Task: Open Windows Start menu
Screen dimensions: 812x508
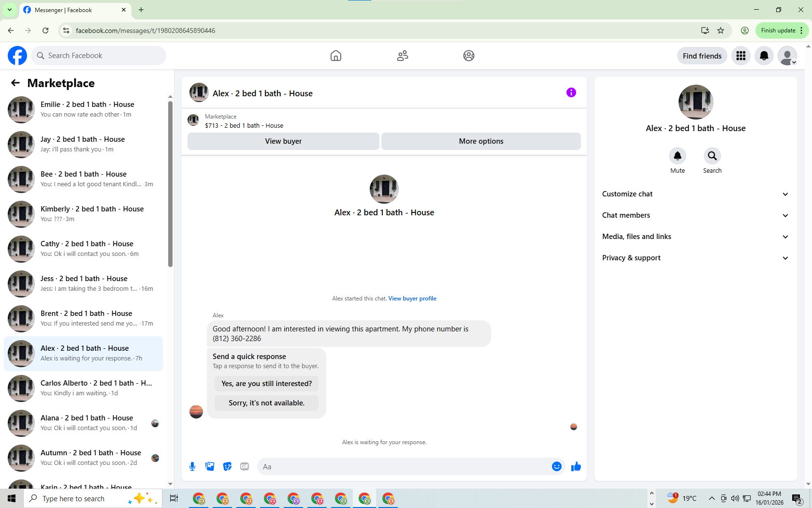Action: pyautogui.click(x=12, y=498)
